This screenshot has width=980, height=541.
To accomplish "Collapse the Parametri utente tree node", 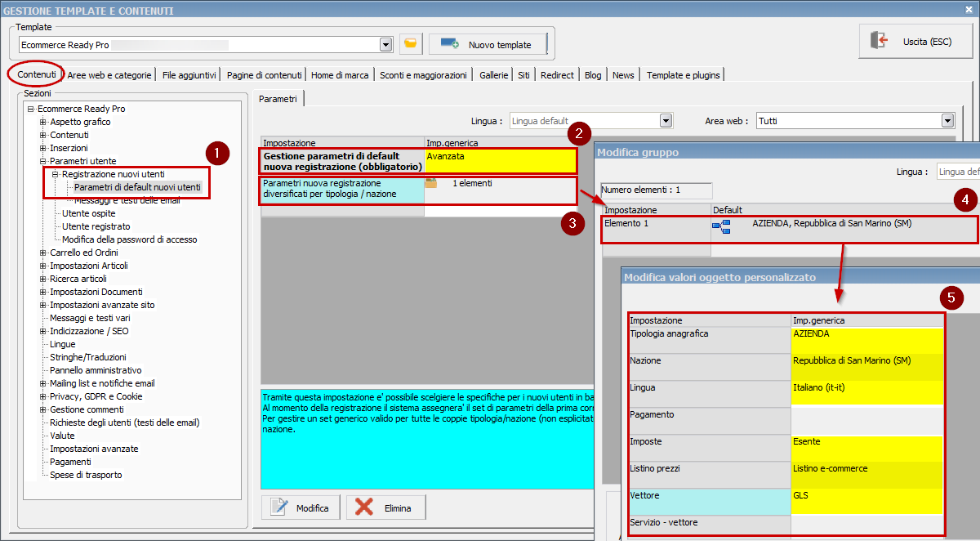I will 43,161.
